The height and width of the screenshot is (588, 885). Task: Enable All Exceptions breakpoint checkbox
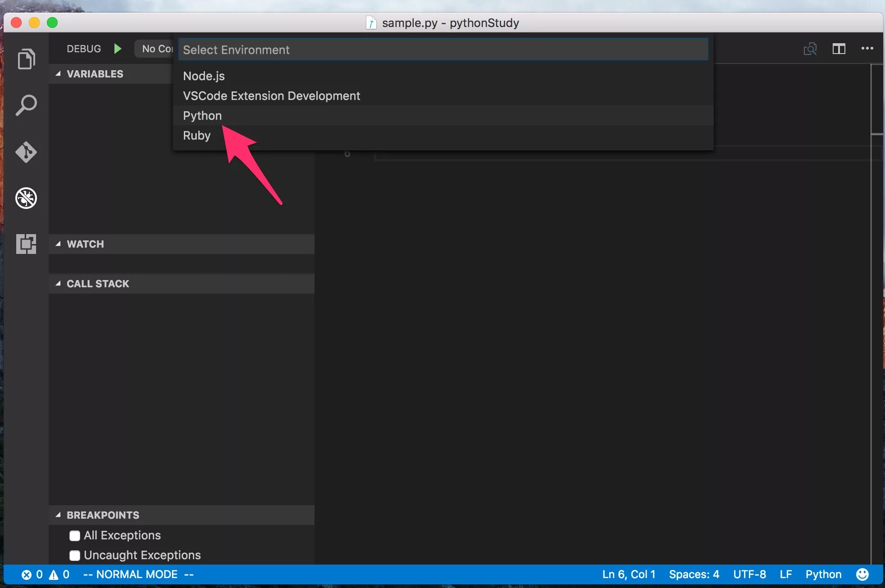pos(75,535)
